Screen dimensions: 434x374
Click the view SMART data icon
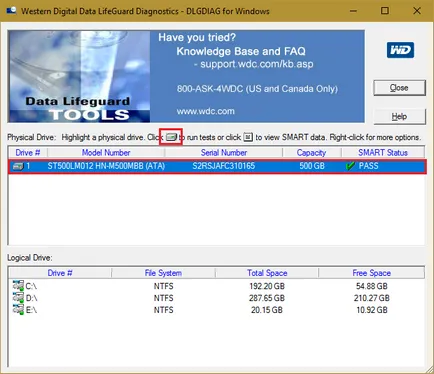pyautogui.click(x=248, y=137)
